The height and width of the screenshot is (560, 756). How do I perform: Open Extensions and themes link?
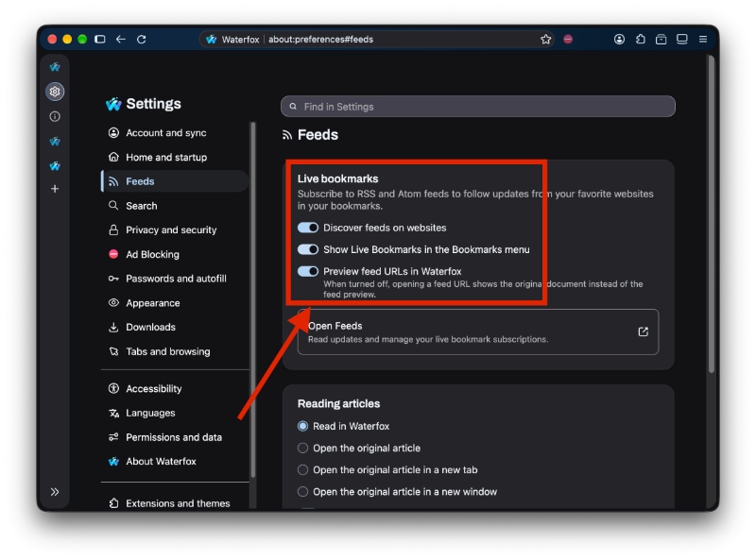click(x=175, y=503)
